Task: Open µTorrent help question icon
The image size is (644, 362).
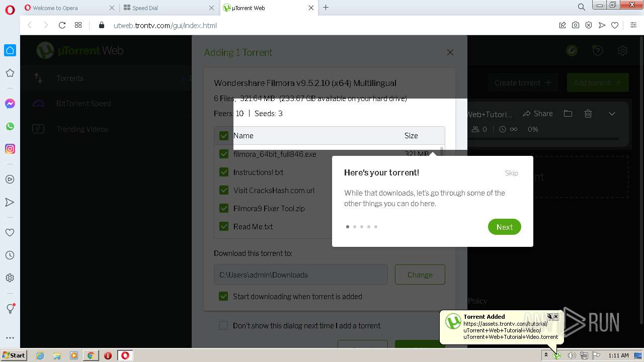Action: [598, 50]
